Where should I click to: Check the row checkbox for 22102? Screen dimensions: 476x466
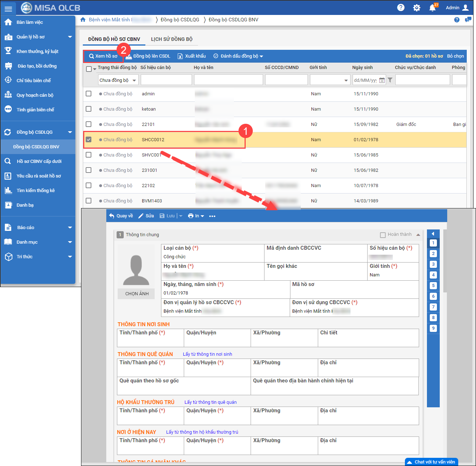click(x=89, y=185)
